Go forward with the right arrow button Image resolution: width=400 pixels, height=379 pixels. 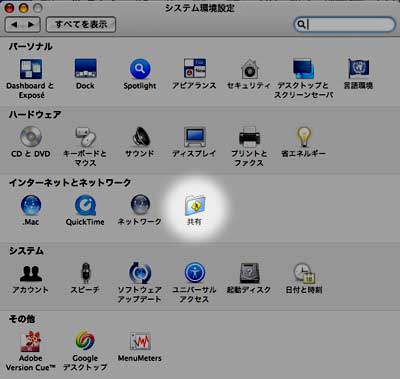coord(31,24)
